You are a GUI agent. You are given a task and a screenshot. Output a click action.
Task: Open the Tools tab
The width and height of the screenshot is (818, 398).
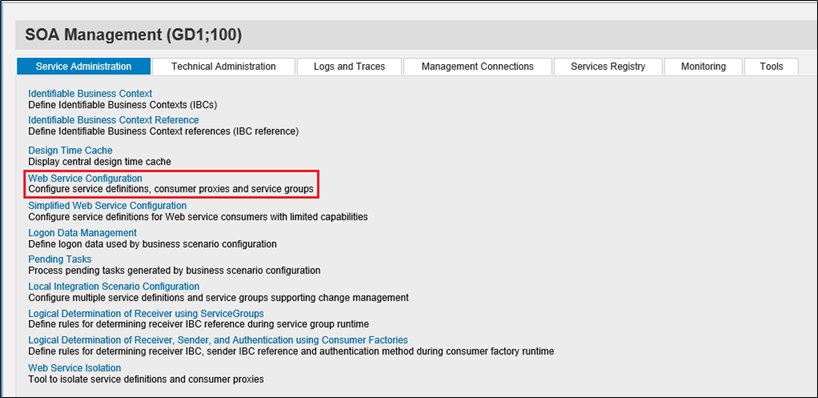pos(772,66)
